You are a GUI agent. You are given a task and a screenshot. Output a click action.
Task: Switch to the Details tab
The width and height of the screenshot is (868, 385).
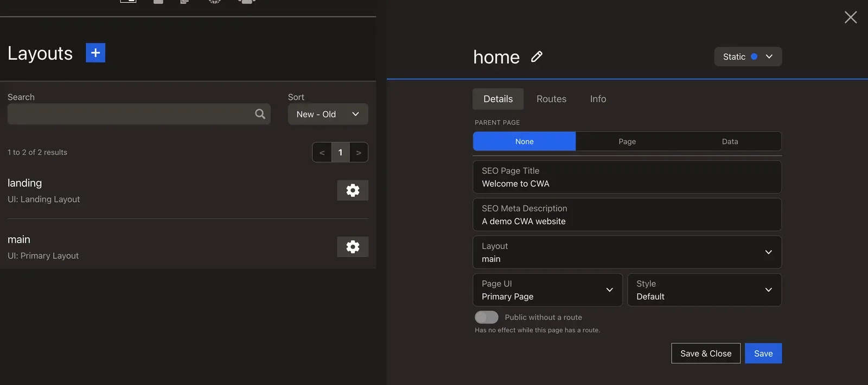(x=498, y=99)
